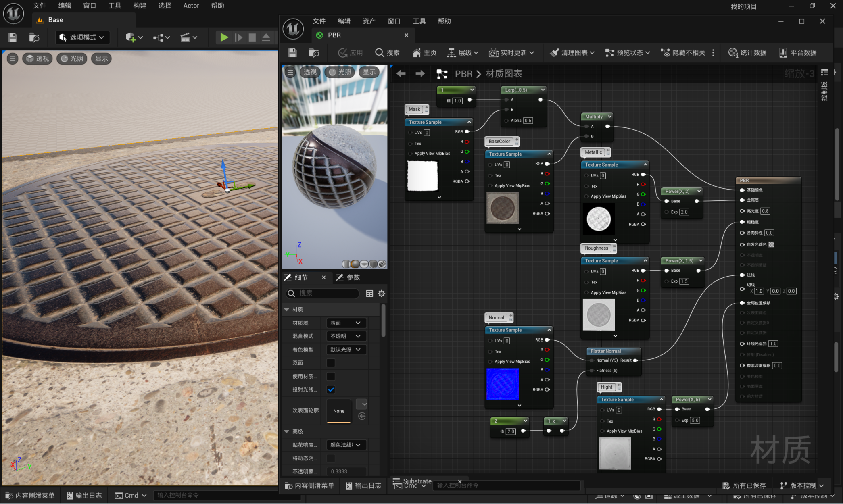Enable the 使用材质 checkbox

pyautogui.click(x=331, y=376)
